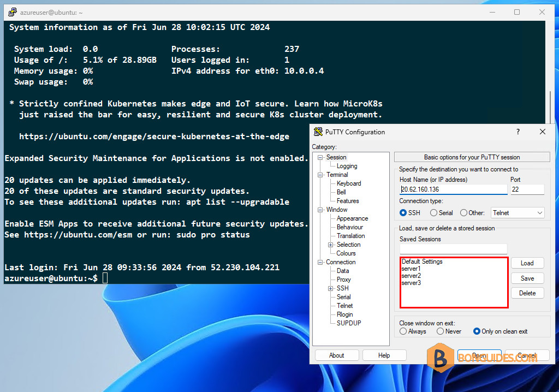Viewport: 559px width, 392px height.
Task: Collapse the Connection tree node
Action: point(320,262)
